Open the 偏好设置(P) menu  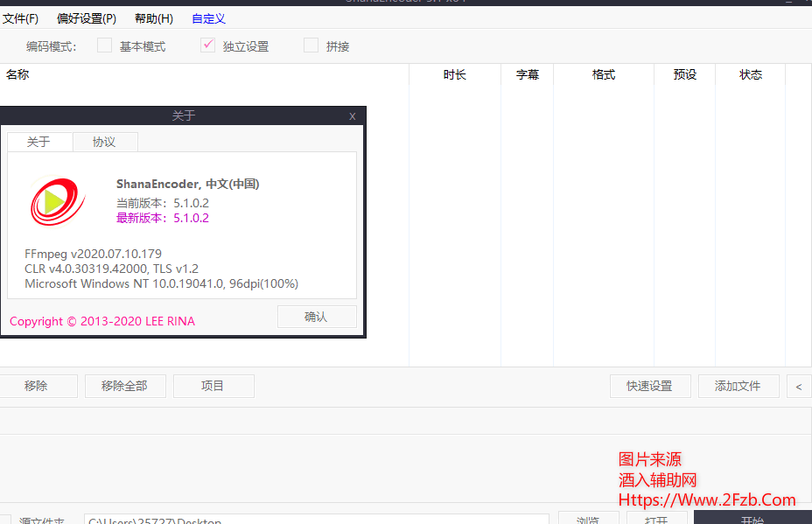click(x=87, y=18)
